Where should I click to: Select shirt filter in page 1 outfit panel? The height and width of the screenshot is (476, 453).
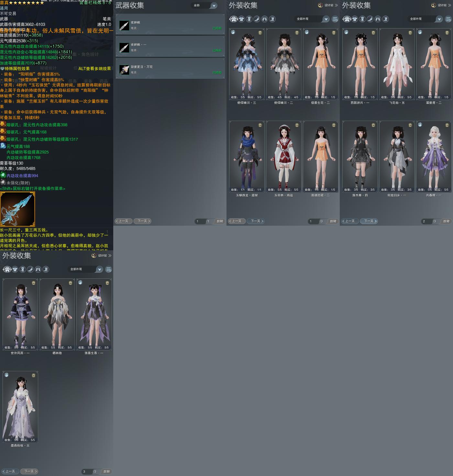click(241, 19)
